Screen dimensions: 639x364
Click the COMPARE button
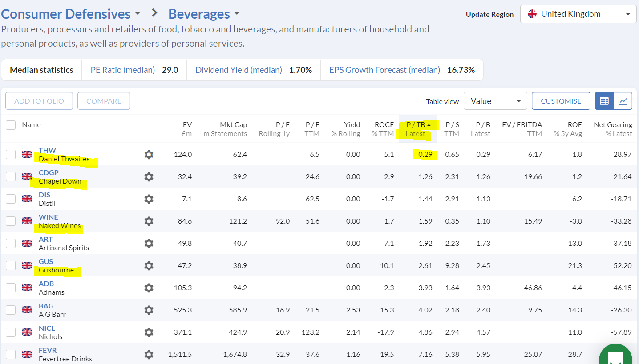click(x=104, y=101)
